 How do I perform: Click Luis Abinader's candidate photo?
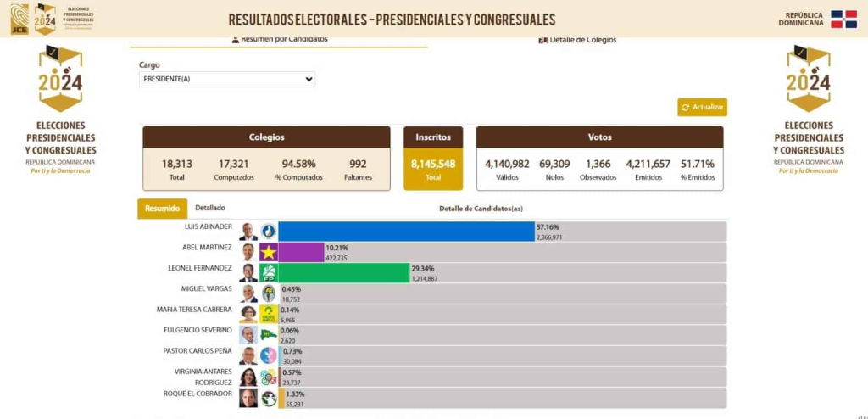pos(248,232)
